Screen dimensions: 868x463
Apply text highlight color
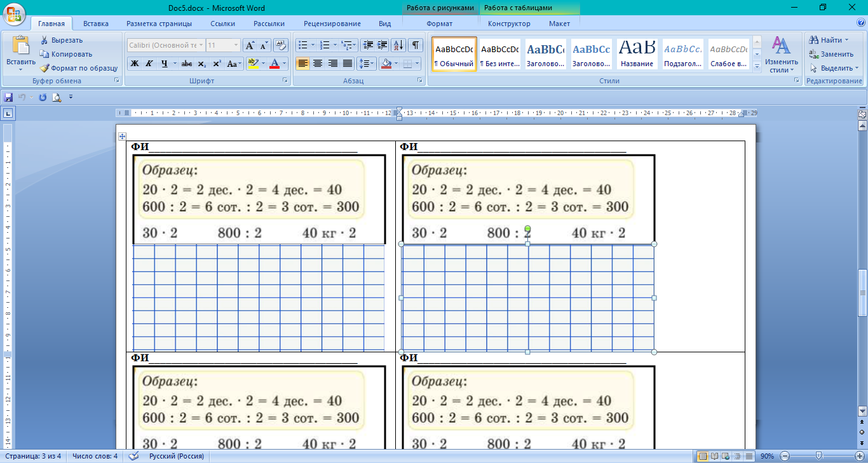pyautogui.click(x=252, y=64)
